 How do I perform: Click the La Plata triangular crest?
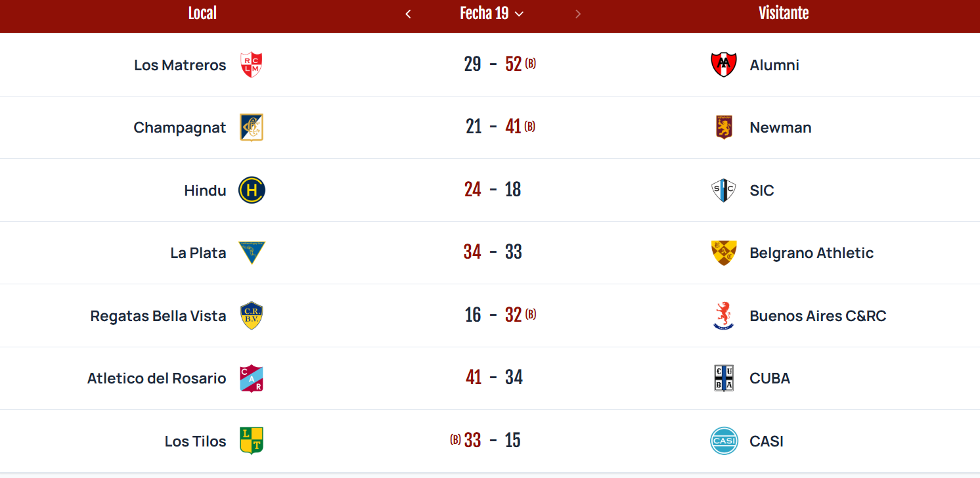point(252,253)
